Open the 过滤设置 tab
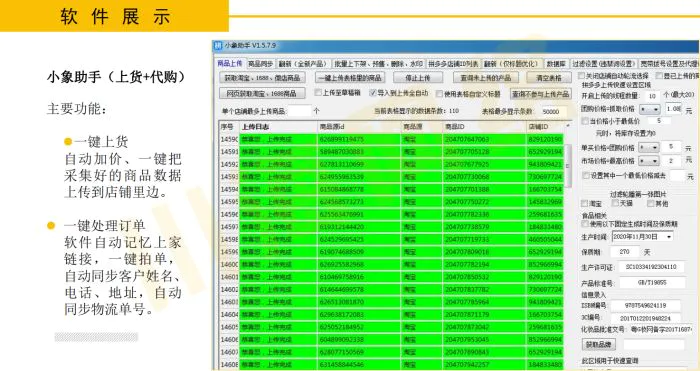 point(603,64)
